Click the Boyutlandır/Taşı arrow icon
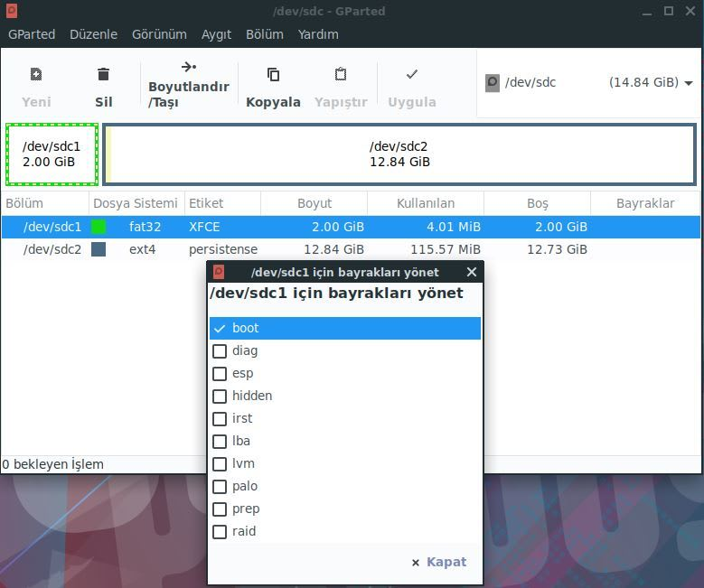The image size is (704, 588). 189,67
